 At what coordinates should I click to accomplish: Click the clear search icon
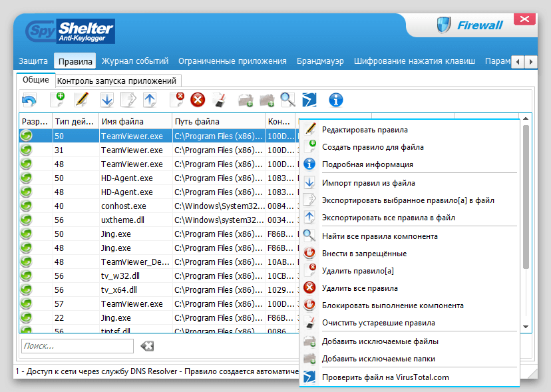(x=147, y=346)
